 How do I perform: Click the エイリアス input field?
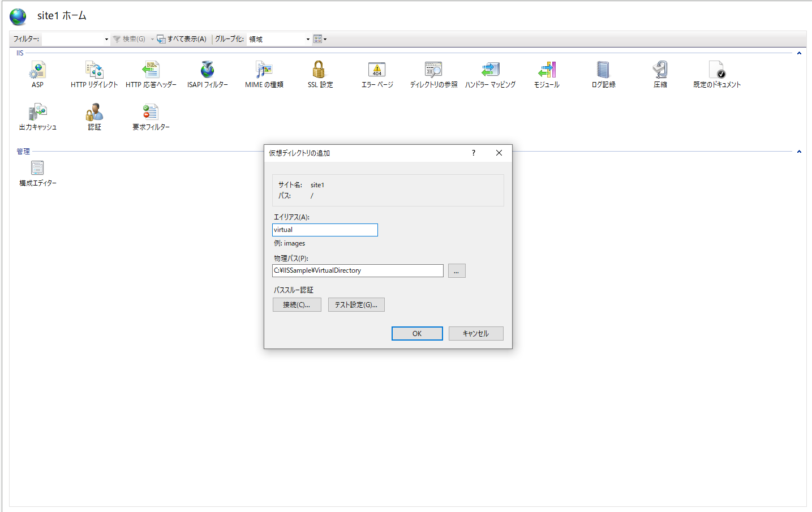point(325,230)
